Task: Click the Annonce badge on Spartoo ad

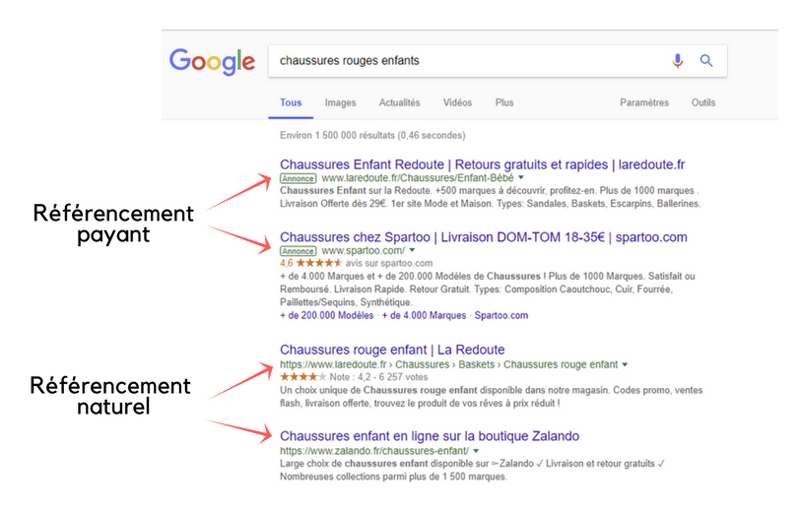Action: (x=298, y=251)
